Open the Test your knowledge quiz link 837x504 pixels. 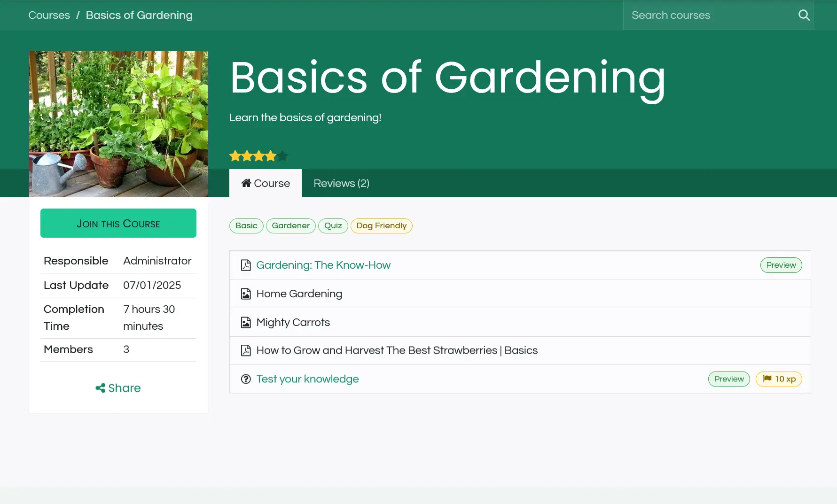[307, 379]
